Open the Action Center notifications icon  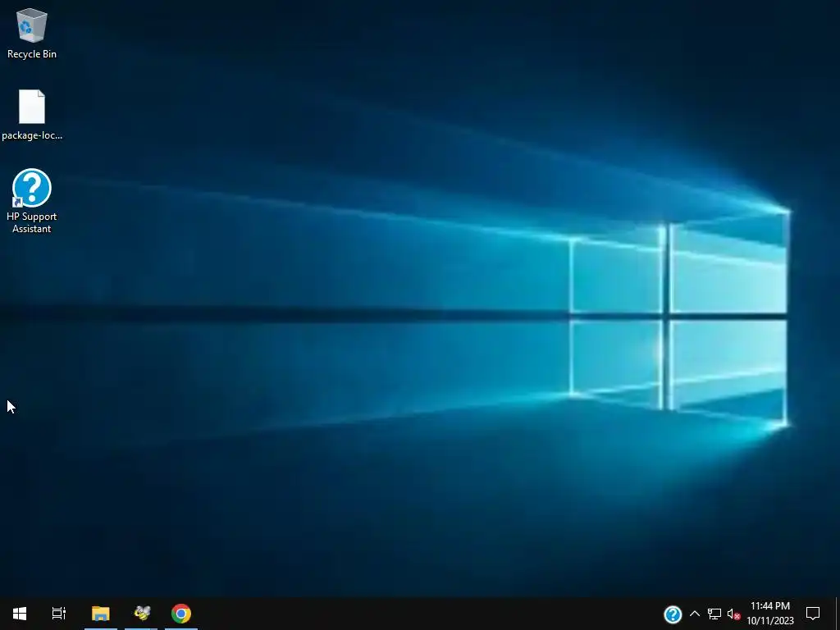click(813, 614)
